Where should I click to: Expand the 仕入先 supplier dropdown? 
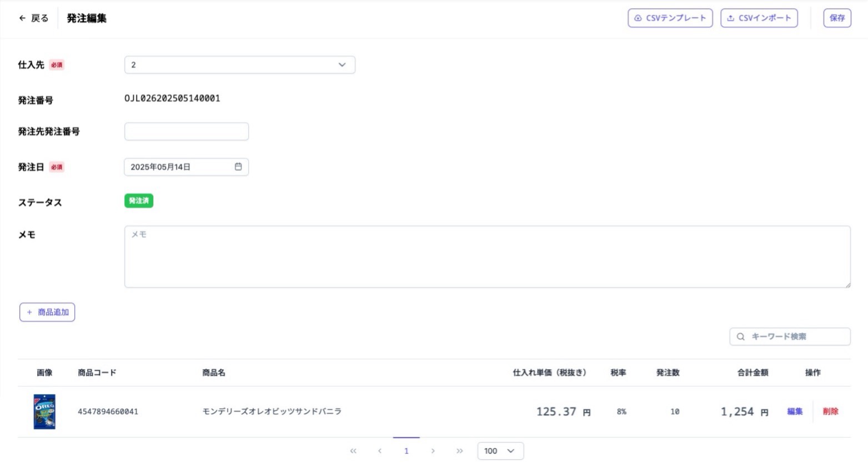click(239, 65)
